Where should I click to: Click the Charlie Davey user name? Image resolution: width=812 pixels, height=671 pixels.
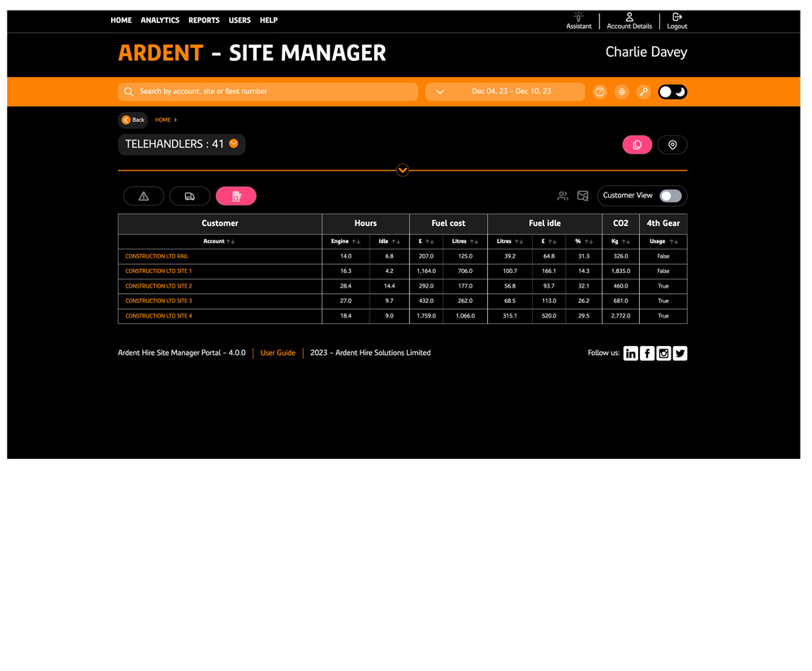tap(646, 52)
